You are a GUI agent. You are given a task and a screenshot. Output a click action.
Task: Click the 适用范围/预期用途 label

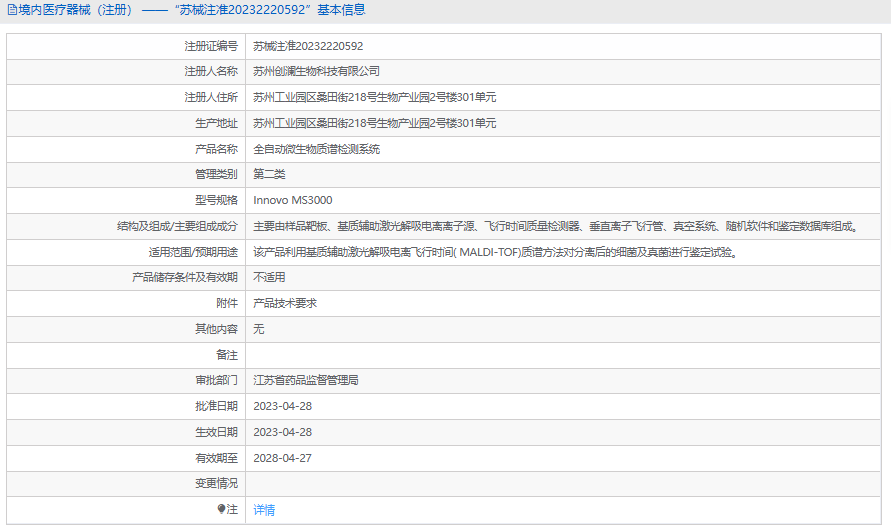coord(193,252)
